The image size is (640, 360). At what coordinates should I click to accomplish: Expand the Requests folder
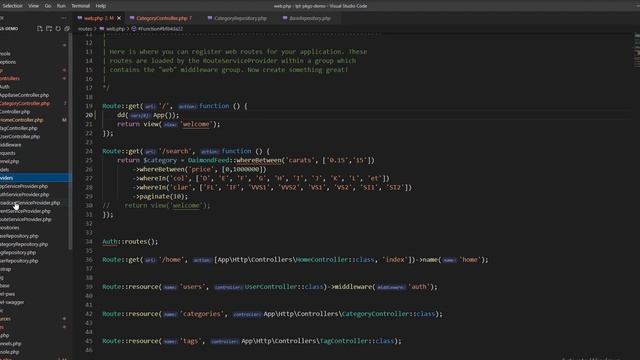tap(8, 153)
